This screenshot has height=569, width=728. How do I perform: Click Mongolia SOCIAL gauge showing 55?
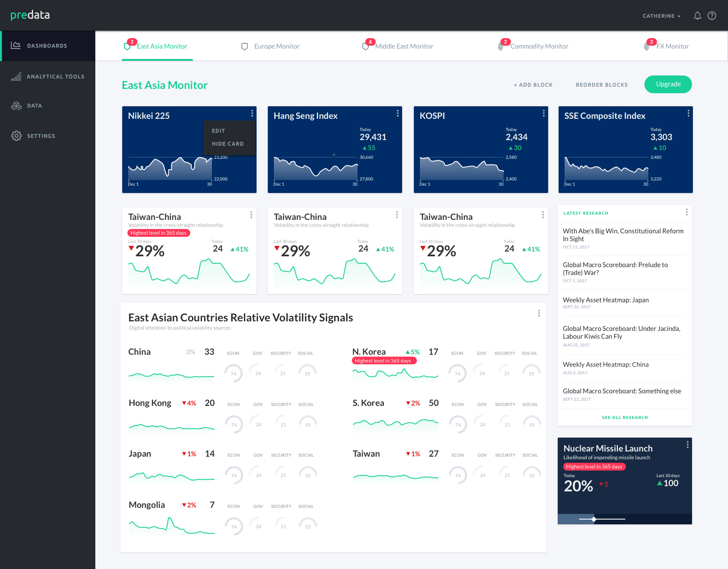tap(308, 526)
